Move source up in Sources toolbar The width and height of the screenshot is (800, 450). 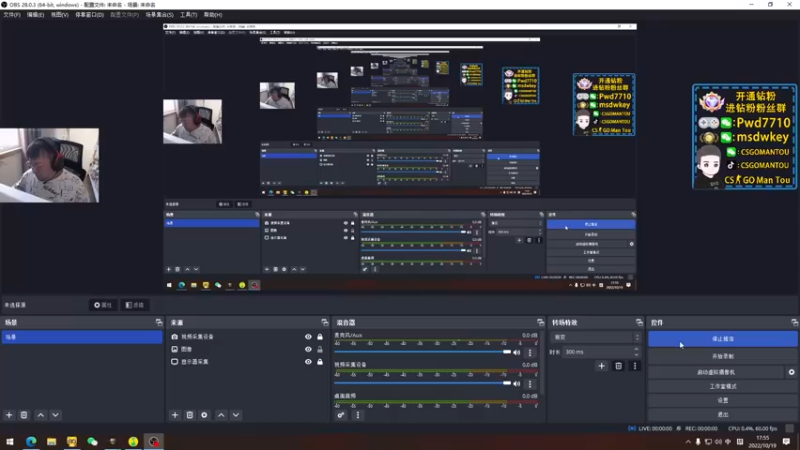tap(221, 415)
